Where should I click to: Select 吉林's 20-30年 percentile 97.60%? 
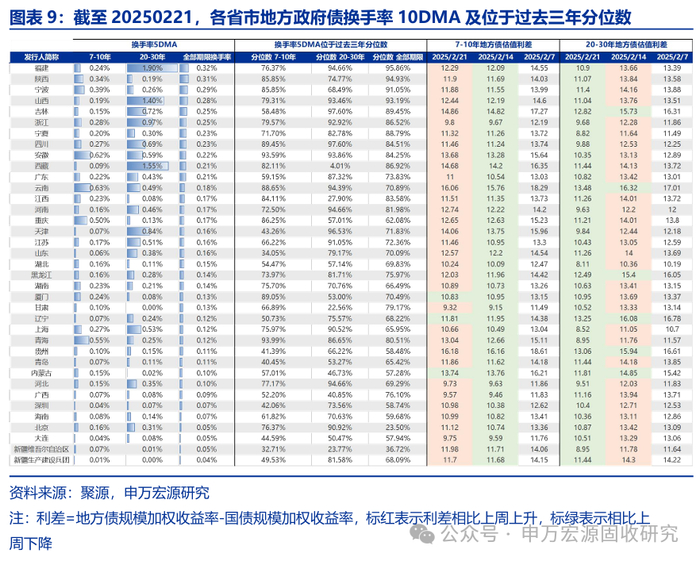[x=340, y=112]
